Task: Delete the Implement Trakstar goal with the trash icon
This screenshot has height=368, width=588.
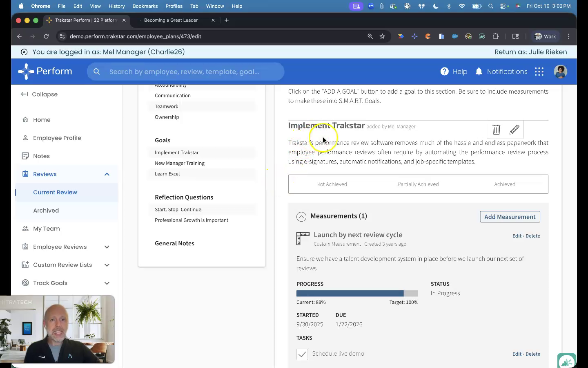Action: [x=496, y=130]
